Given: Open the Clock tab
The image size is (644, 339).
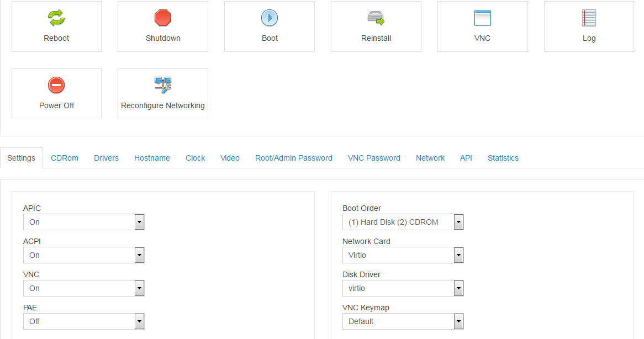Looking at the screenshot, I should [195, 158].
